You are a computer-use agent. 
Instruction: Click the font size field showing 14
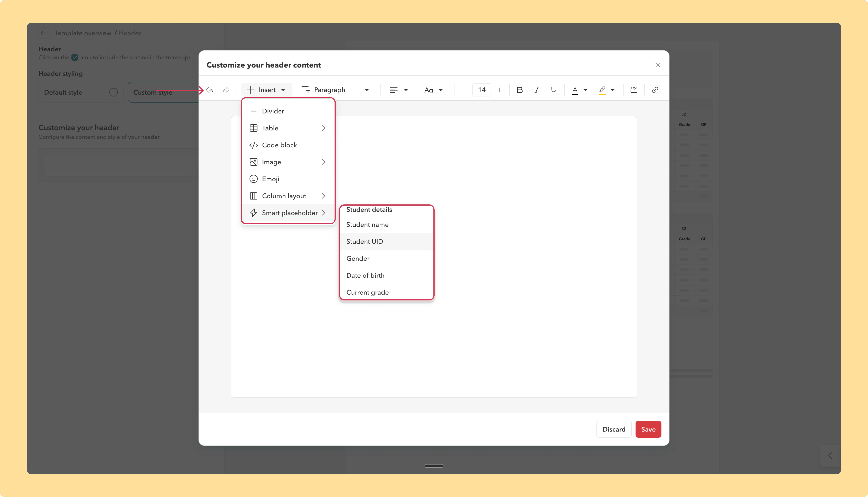coord(482,90)
